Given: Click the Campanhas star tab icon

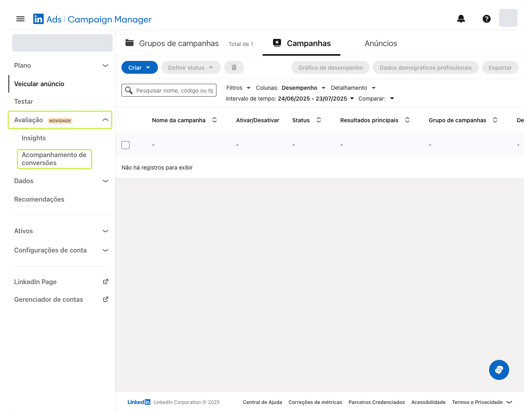Looking at the screenshot, I should click(277, 43).
